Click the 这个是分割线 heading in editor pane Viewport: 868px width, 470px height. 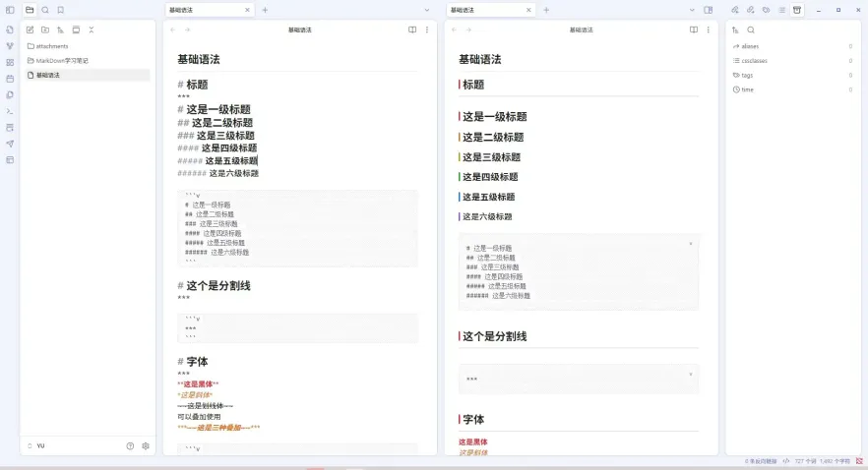218,286
